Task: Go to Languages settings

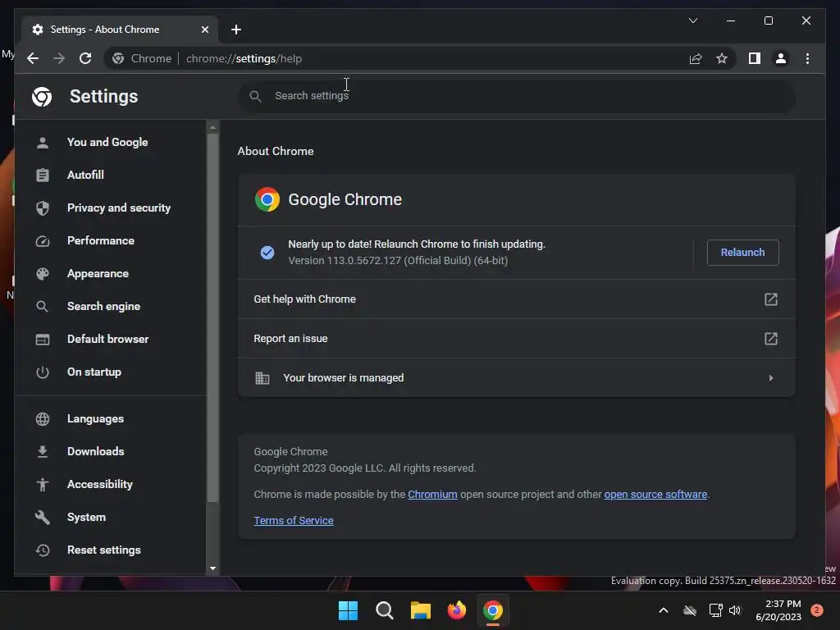Action: tap(95, 419)
